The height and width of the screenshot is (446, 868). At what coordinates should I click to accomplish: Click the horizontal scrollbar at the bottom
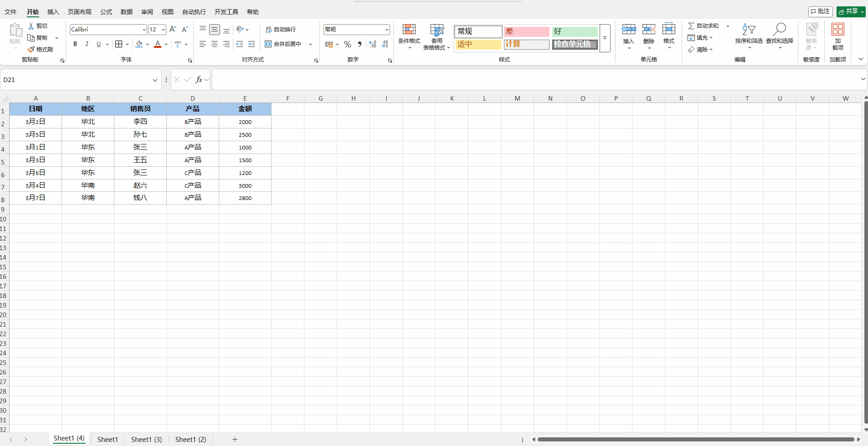point(696,440)
